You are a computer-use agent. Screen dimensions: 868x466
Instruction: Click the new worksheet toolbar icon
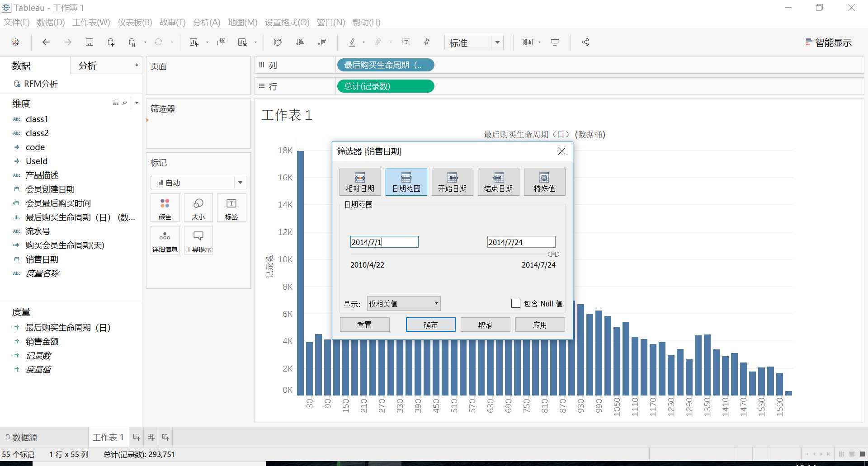coord(194,42)
